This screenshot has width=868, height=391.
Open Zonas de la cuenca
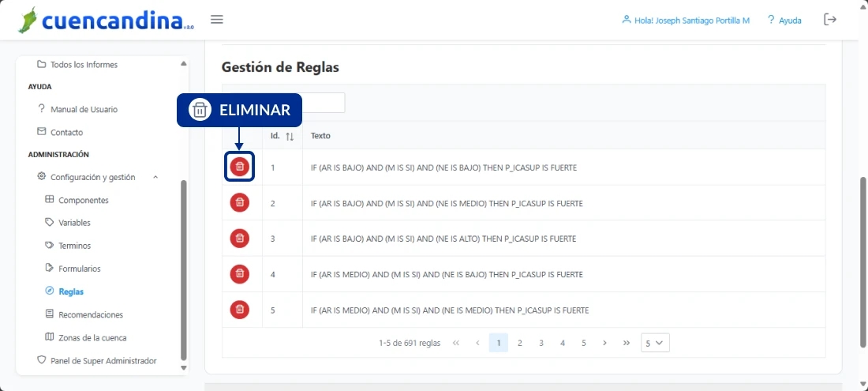pos(92,337)
